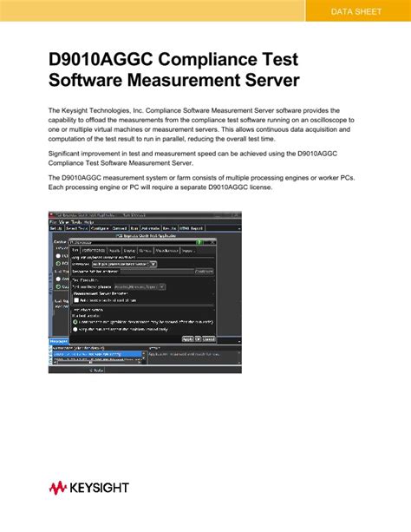Select the second white radio option in dialog

coord(75,330)
